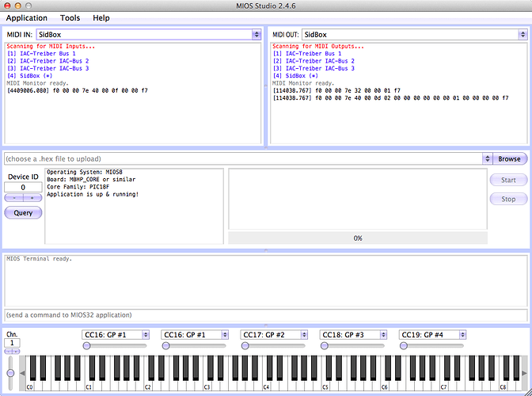Play the C0 key on the keyboard

(x=30, y=386)
